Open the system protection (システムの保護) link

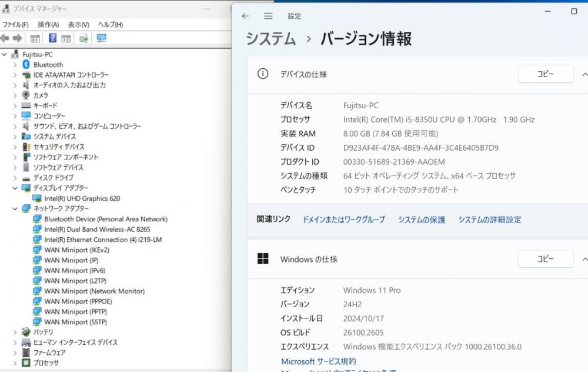point(422,220)
